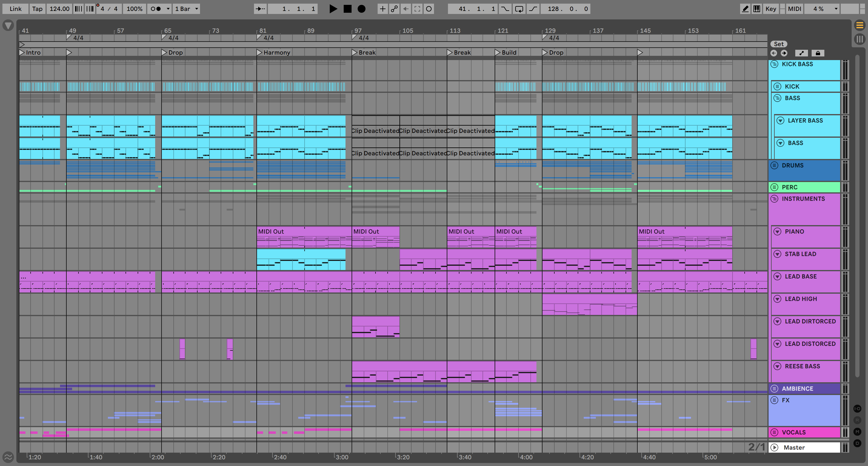The image size is (868, 466).
Task: Toggle the Automation Arm icon
Action: pos(394,9)
